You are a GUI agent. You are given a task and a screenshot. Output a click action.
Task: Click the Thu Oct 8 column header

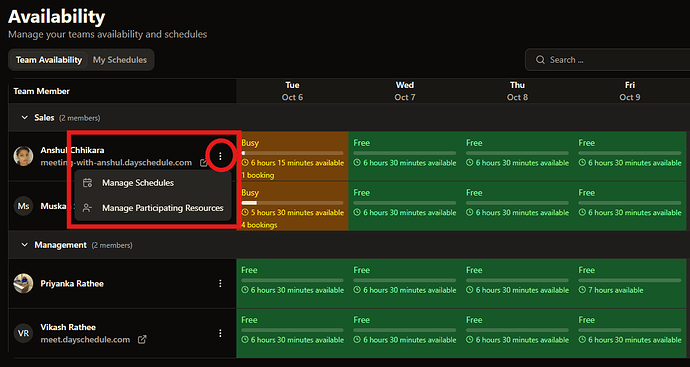518,91
